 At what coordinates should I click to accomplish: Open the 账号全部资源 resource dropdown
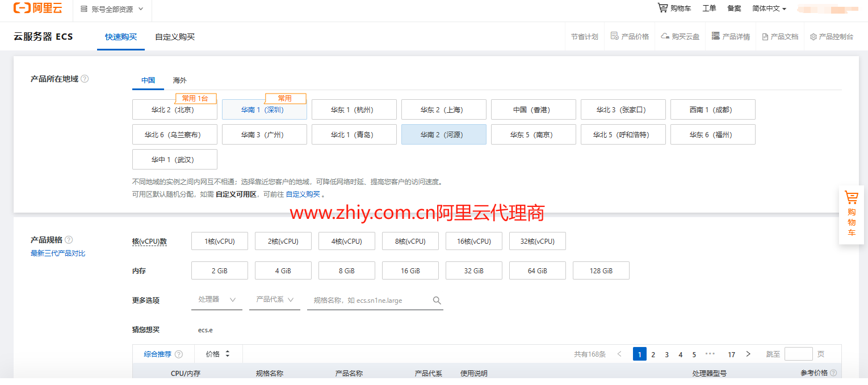[112, 9]
